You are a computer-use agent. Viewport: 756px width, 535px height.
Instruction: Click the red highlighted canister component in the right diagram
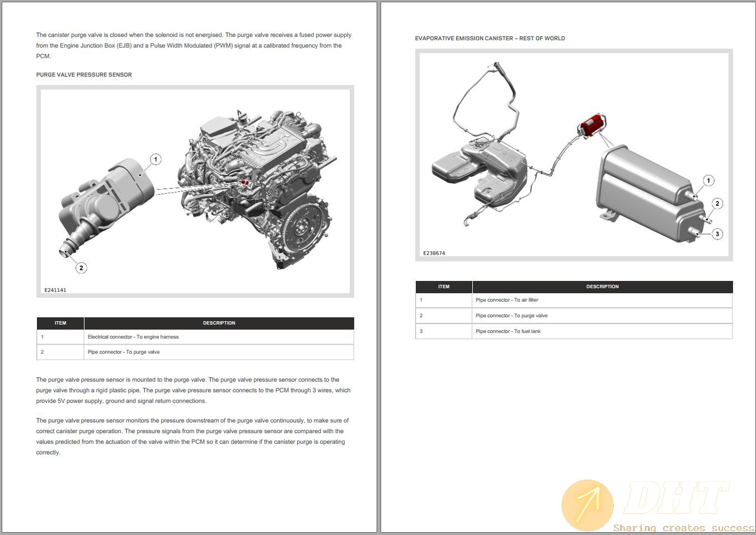pos(593,125)
